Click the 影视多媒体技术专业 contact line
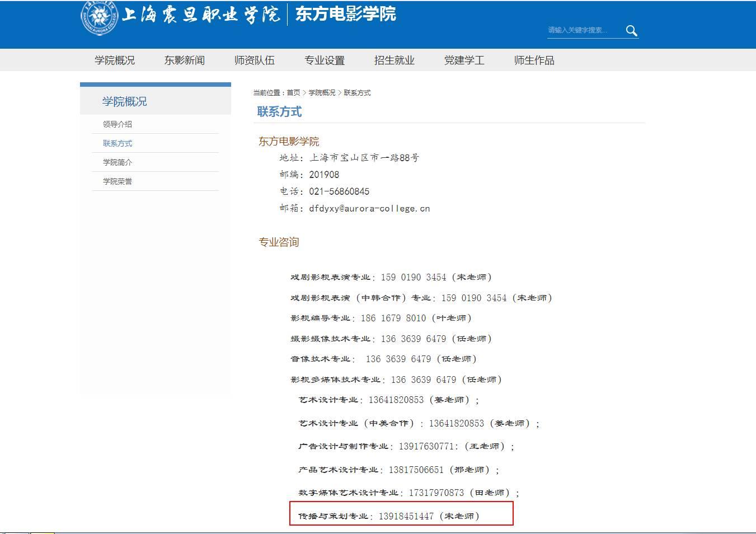This screenshot has height=534, width=756. (396, 380)
